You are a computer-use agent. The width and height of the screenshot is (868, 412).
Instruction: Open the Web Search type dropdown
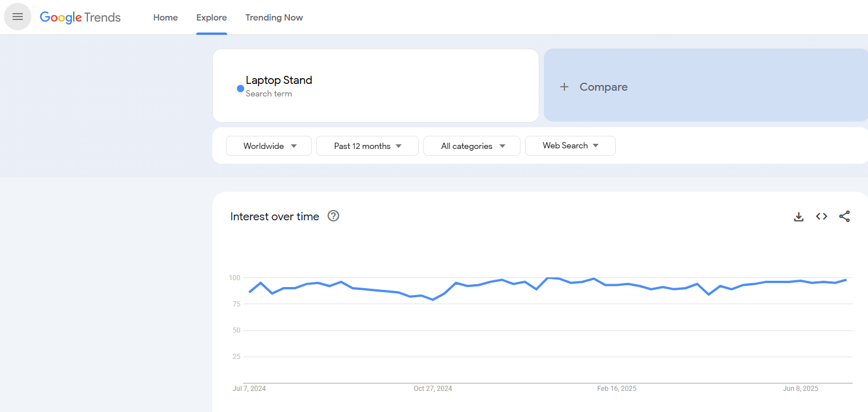click(570, 146)
